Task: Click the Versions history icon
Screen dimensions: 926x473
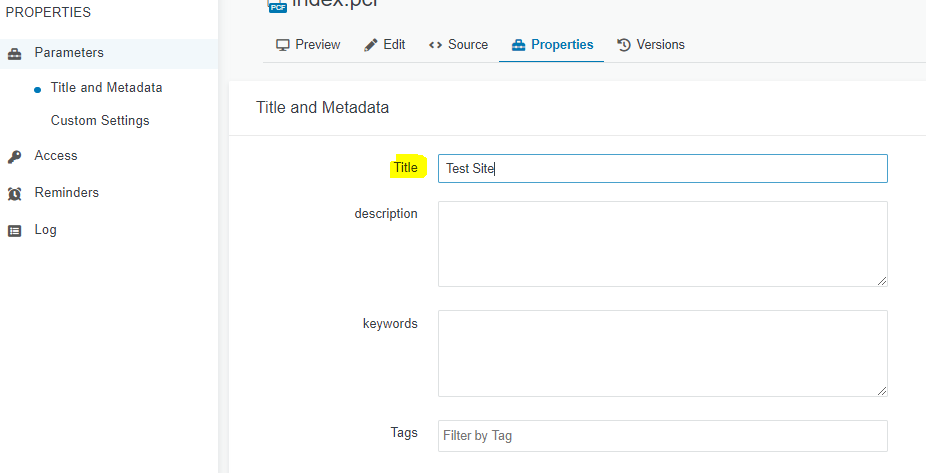Action: pos(624,45)
